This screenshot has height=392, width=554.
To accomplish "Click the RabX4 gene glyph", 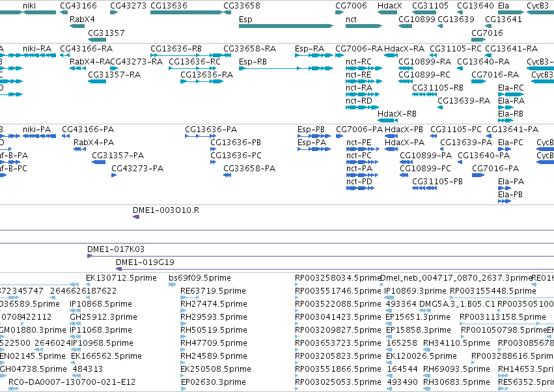I will click(77, 26).
